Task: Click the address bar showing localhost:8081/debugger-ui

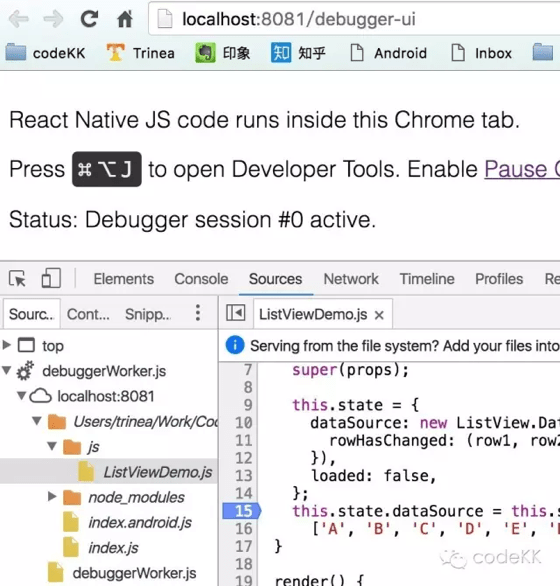Action: 354,19
